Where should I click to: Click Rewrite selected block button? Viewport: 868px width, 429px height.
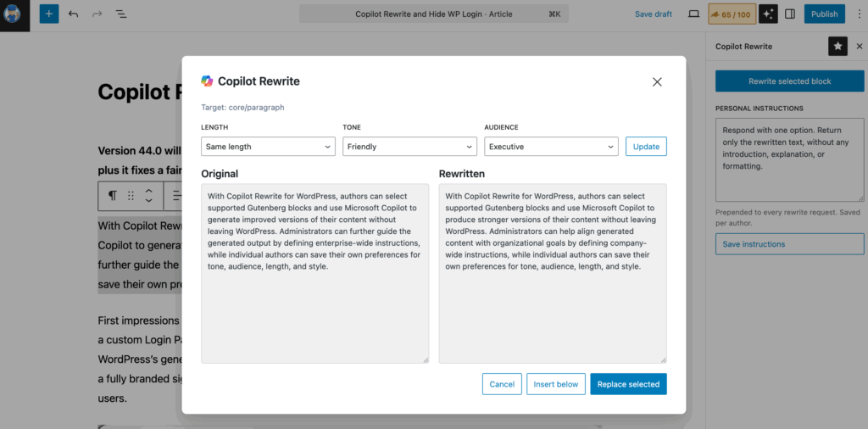click(x=789, y=81)
